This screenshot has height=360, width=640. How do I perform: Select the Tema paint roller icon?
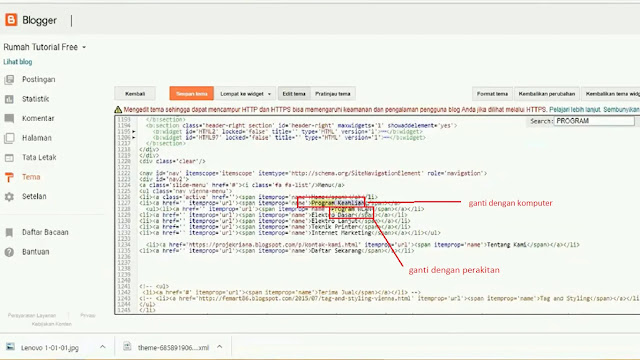click(x=9, y=177)
